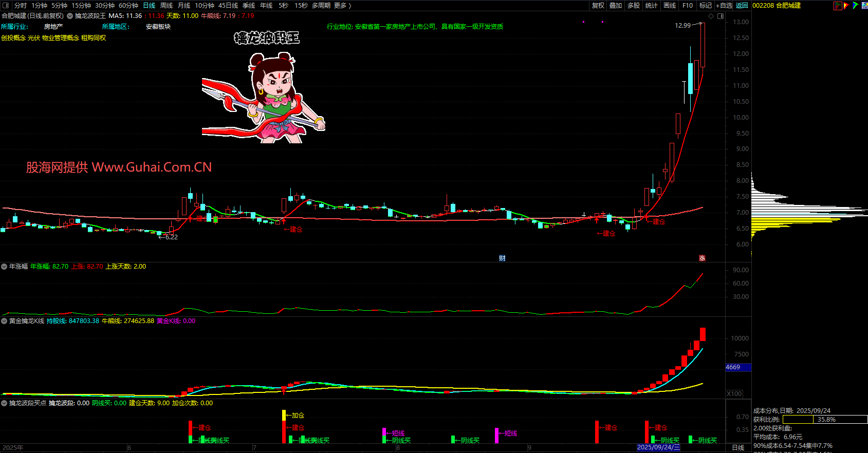Image resolution: width=868 pixels, height=453 pixels.
Task: Click the 房地产 industry label
Action: pyautogui.click(x=53, y=27)
